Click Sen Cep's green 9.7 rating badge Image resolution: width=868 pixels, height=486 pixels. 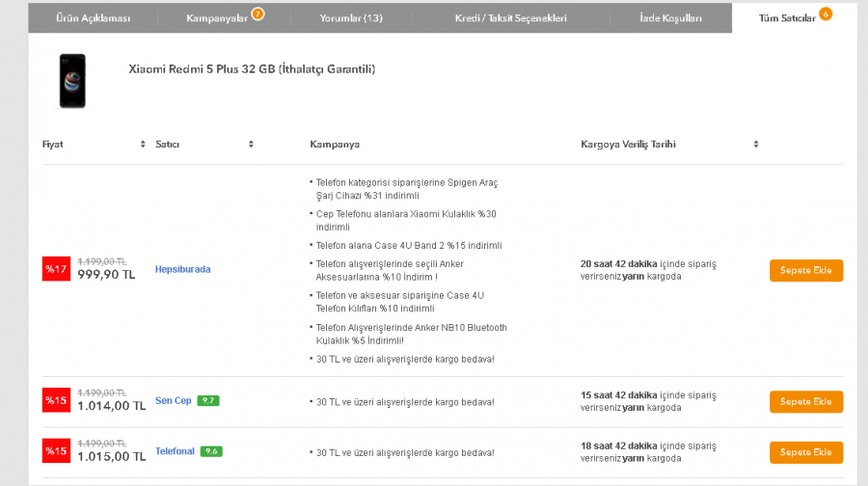point(207,400)
